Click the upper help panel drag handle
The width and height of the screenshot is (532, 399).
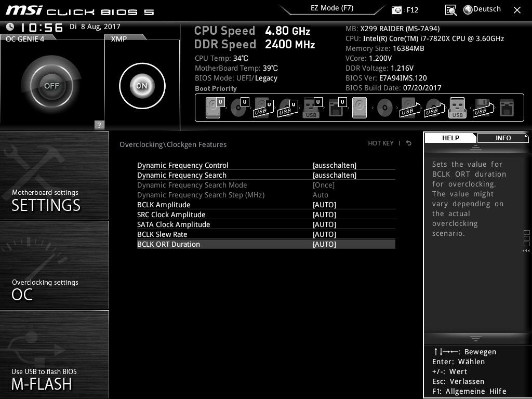coord(475,147)
